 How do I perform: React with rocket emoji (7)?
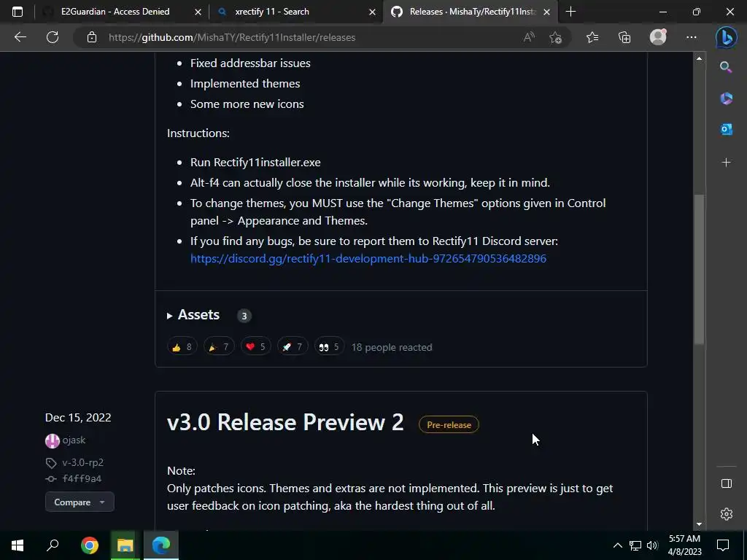(x=293, y=347)
